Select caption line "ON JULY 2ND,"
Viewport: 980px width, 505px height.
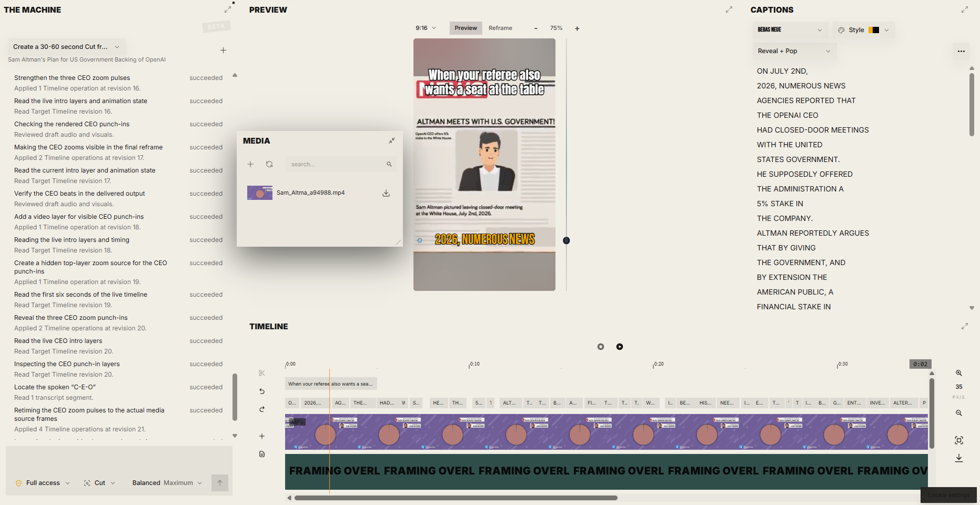(782, 71)
